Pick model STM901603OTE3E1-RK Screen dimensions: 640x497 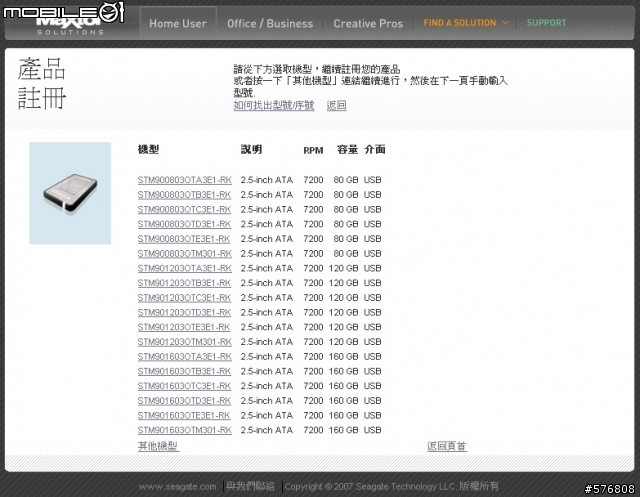tap(184, 415)
